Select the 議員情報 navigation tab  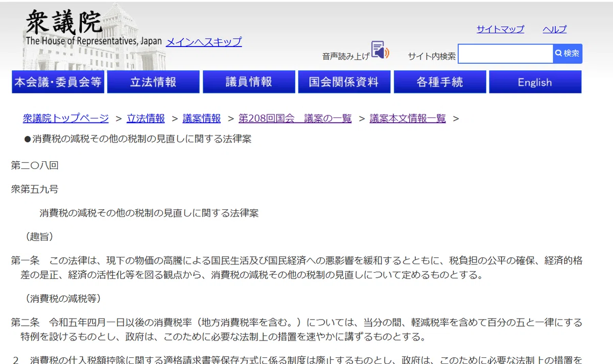(249, 82)
